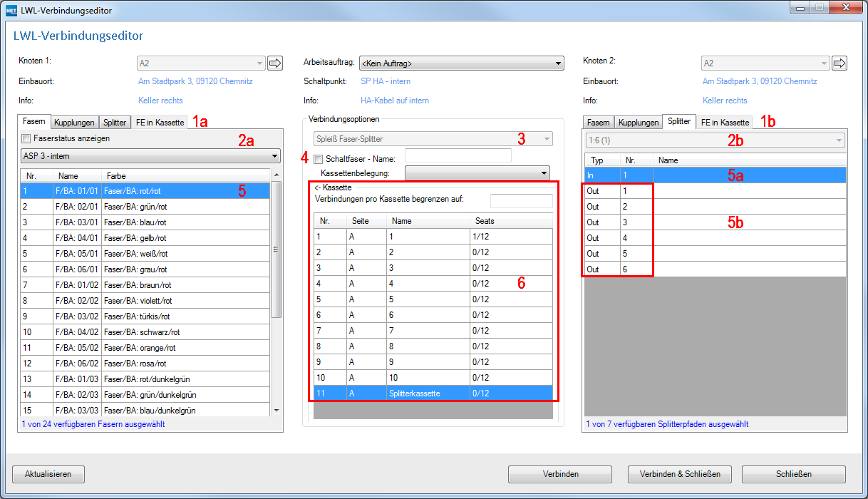This screenshot has height=499, width=868.
Task: Click the Verbinden button
Action: pos(560,474)
